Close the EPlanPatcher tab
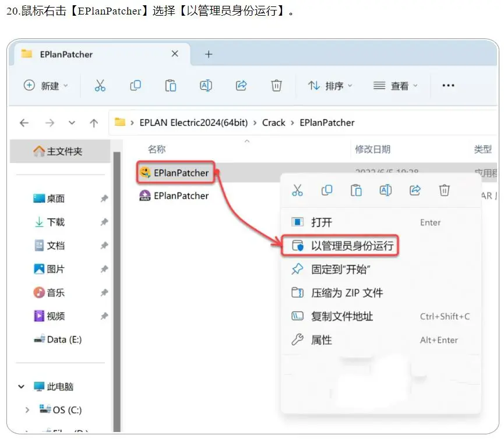 tap(175, 54)
